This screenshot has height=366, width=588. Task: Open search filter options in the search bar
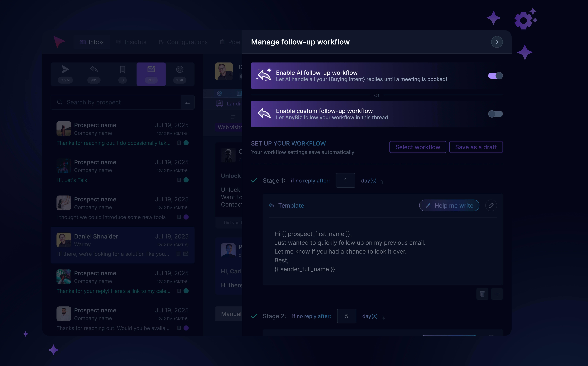pyautogui.click(x=187, y=102)
